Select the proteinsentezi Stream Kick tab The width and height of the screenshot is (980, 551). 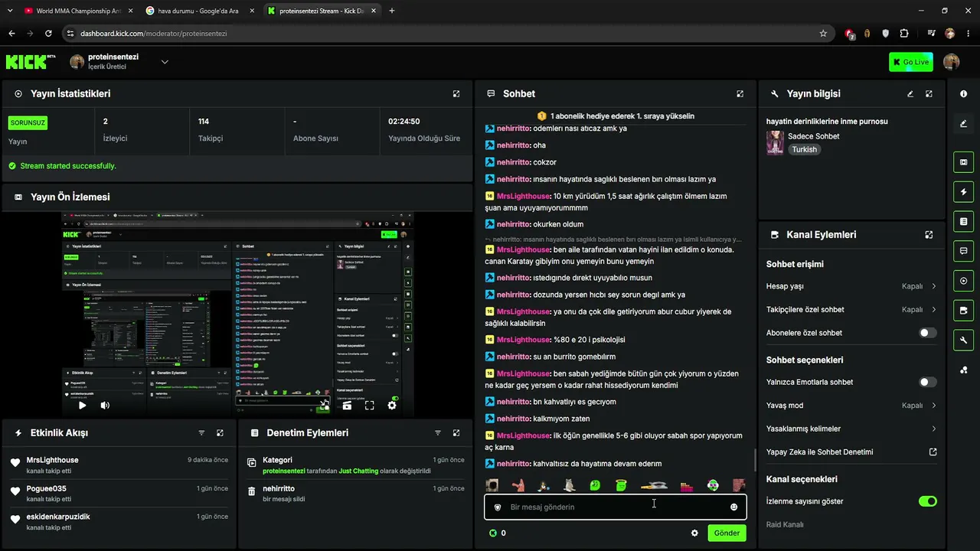pos(323,11)
